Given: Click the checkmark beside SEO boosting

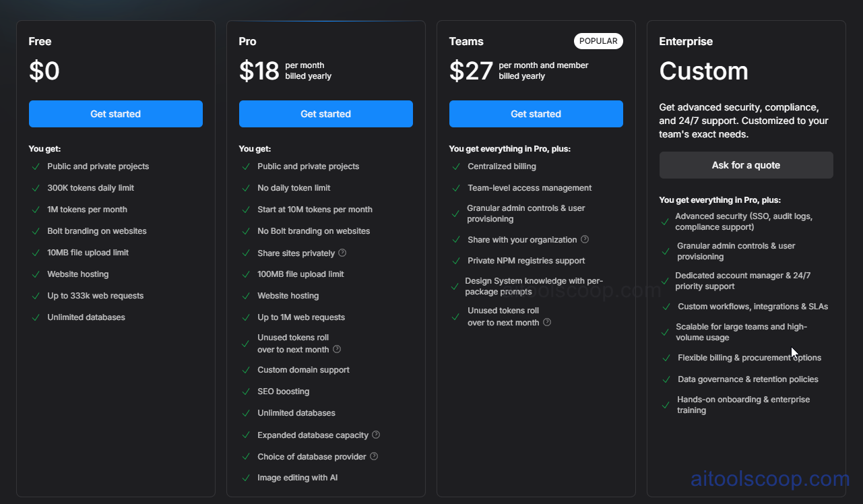Looking at the screenshot, I should tap(246, 391).
